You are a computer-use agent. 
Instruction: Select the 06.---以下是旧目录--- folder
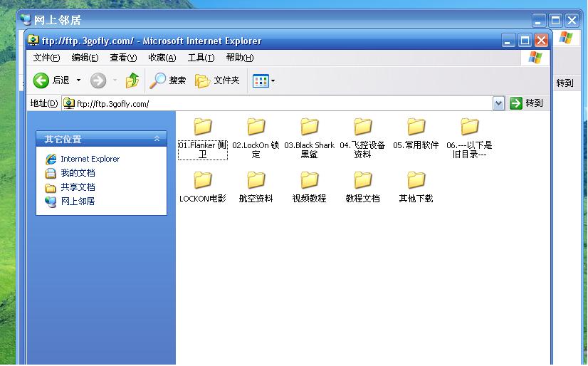(x=469, y=138)
